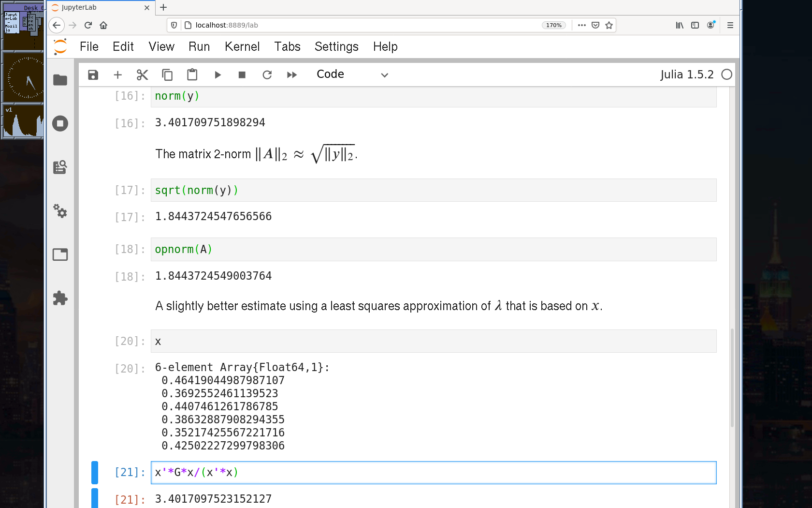The image size is (812, 508).
Task: Copy the selected cells
Action: click(x=167, y=75)
